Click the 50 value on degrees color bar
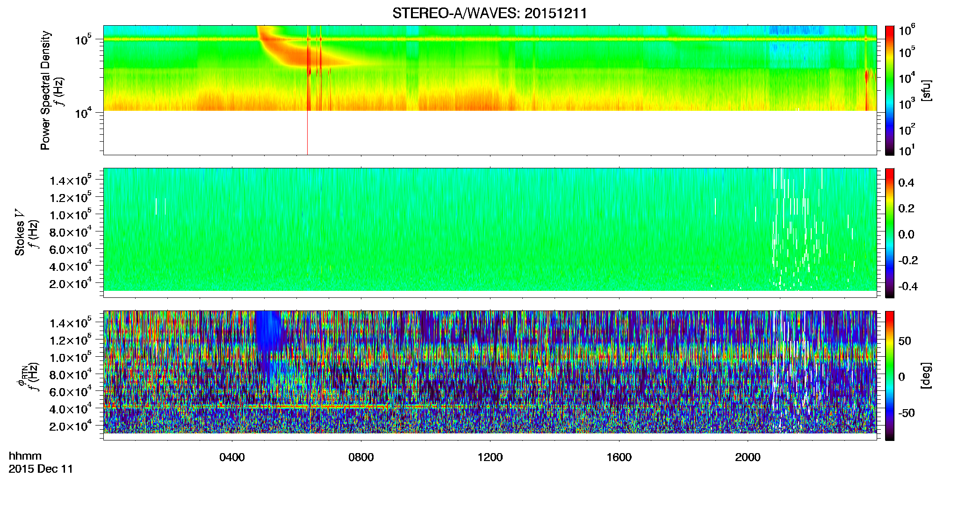 (x=905, y=341)
